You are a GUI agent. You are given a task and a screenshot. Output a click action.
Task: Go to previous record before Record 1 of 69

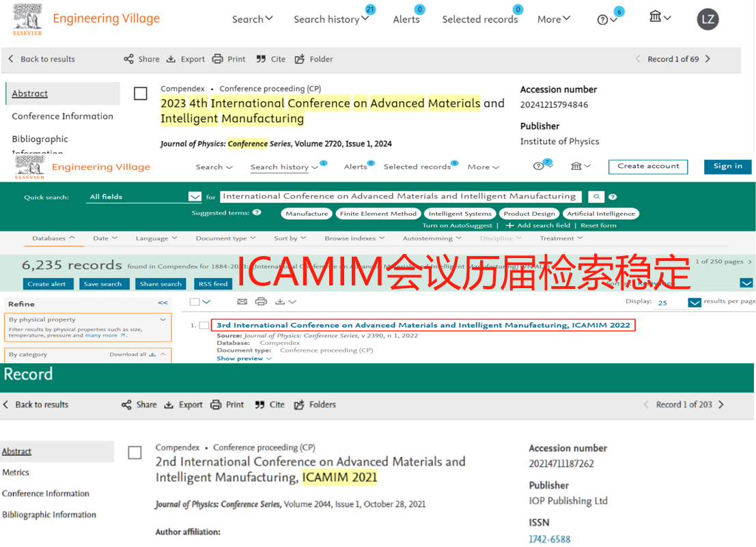[x=638, y=59]
